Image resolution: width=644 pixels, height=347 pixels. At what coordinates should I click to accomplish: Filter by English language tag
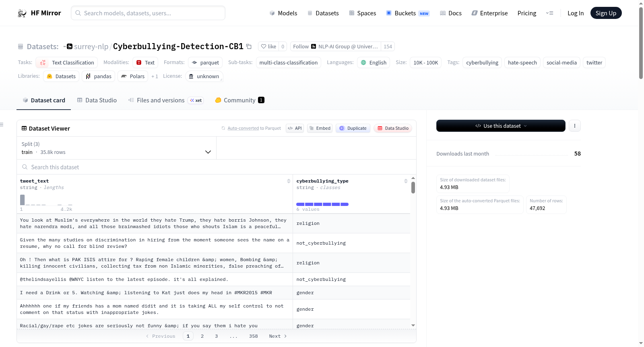374,62
